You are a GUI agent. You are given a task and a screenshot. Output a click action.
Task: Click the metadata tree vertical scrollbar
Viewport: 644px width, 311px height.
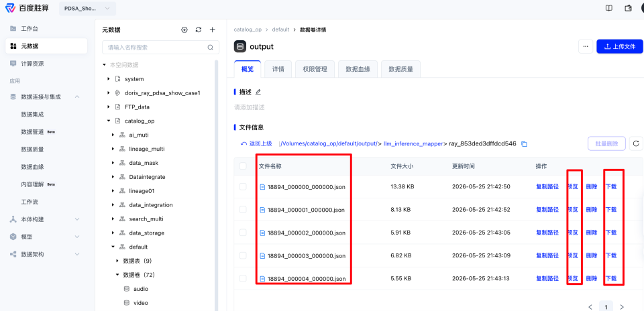point(216,184)
